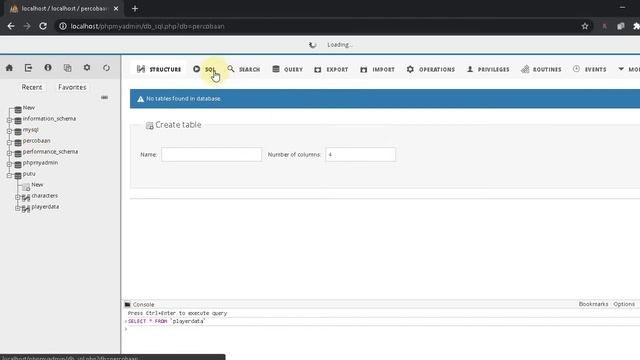
Task: Open the Search tab
Action: click(x=244, y=69)
